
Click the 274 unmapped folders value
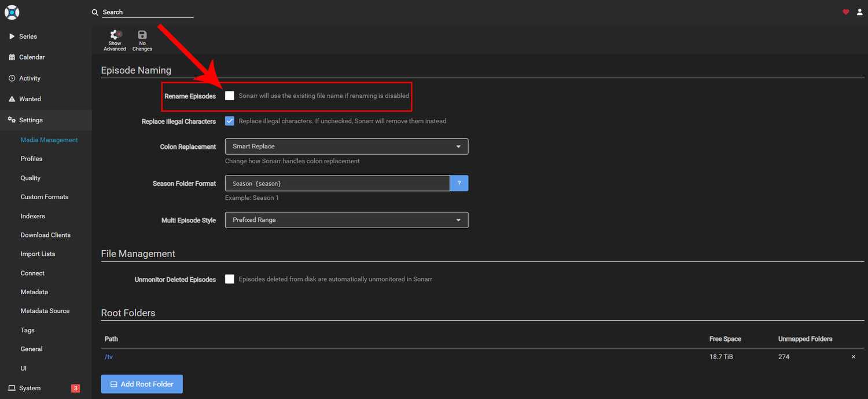784,357
